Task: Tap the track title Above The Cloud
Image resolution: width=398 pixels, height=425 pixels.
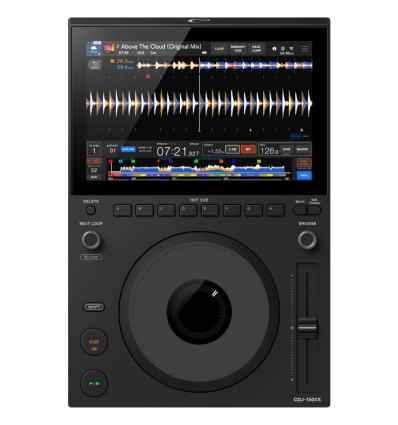Action: pyautogui.click(x=161, y=47)
